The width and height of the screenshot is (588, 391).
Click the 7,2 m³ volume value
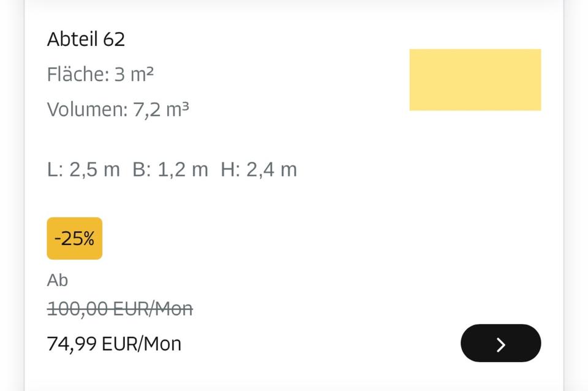(161, 110)
